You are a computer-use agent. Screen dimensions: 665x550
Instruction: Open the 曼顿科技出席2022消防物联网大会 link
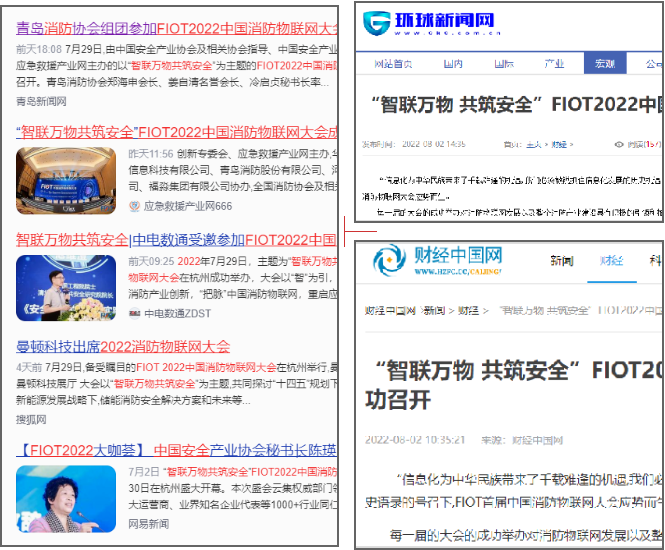tap(123, 347)
